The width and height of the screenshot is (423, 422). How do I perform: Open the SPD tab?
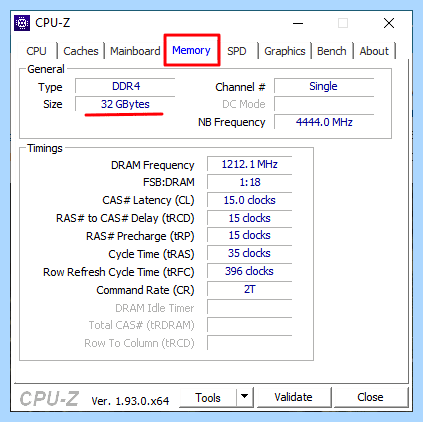[237, 51]
